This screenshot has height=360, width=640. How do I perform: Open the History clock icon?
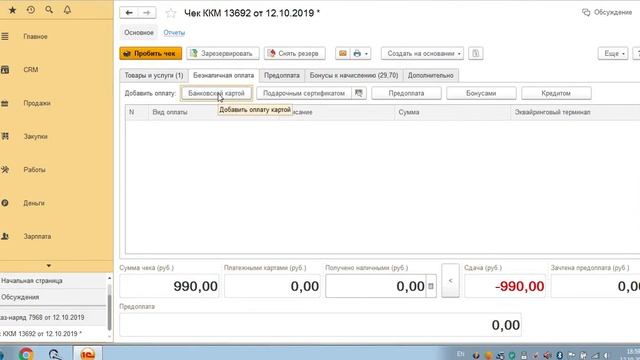[x=31, y=10]
